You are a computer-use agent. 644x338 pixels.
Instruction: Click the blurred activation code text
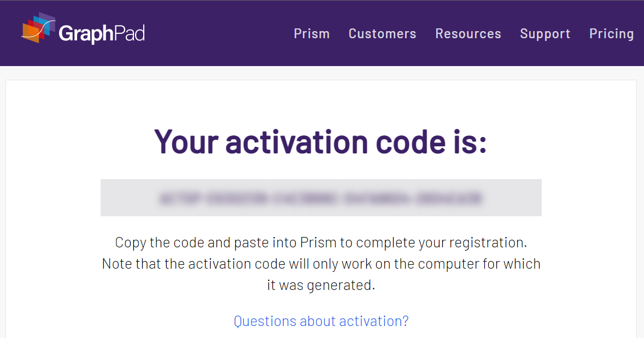[321, 198]
